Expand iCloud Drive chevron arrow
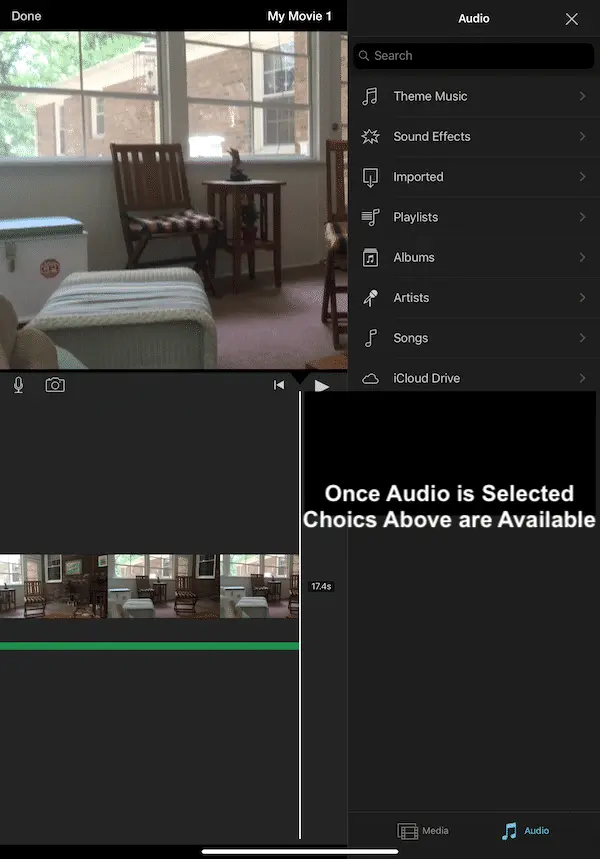 (x=582, y=378)
